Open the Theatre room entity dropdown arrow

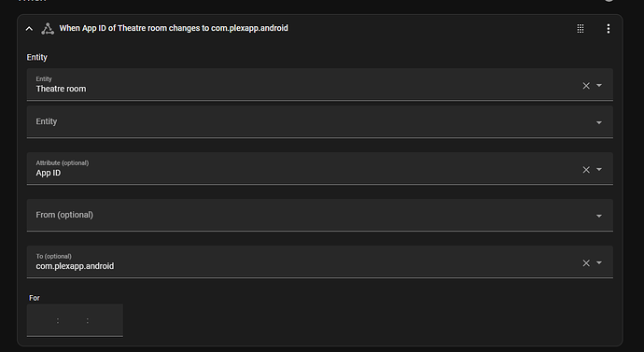599,86
